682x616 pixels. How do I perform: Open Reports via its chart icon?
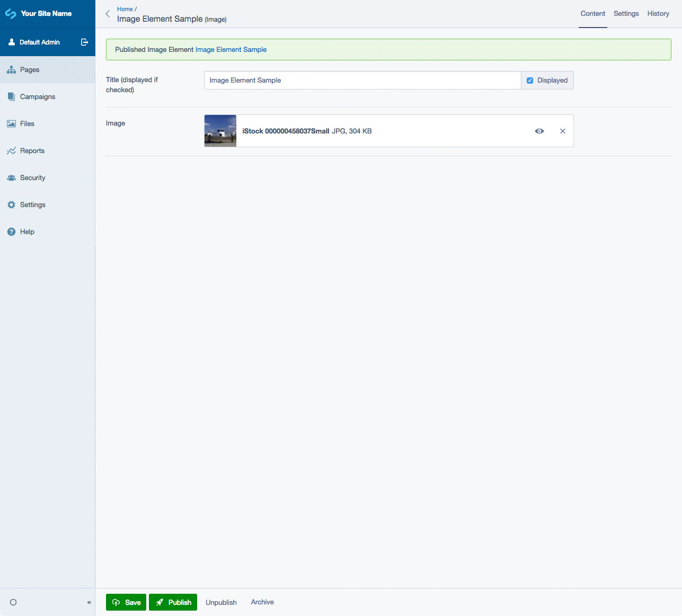pyautogui.click(x=11, y=151)
